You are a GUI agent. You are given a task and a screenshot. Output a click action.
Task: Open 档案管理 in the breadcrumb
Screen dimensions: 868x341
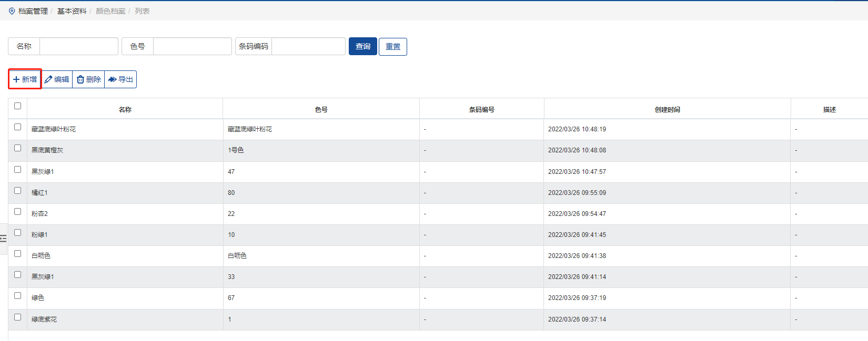(x=33, y=11)
